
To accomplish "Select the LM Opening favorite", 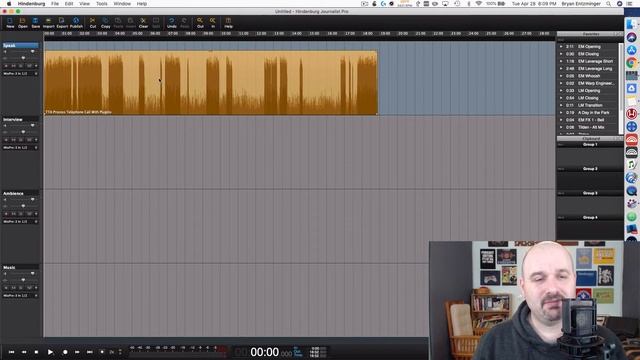I will click(x=589, y=91).
